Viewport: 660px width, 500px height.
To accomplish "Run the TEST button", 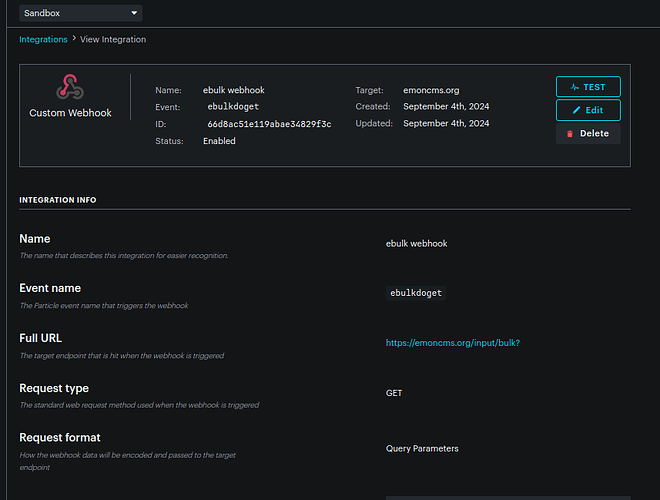I will [x=588, y=87].
